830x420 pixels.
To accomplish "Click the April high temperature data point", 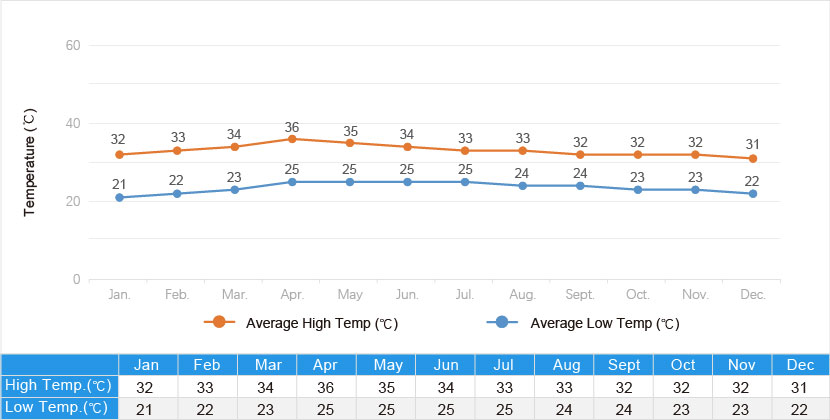I will pos(292,139).
